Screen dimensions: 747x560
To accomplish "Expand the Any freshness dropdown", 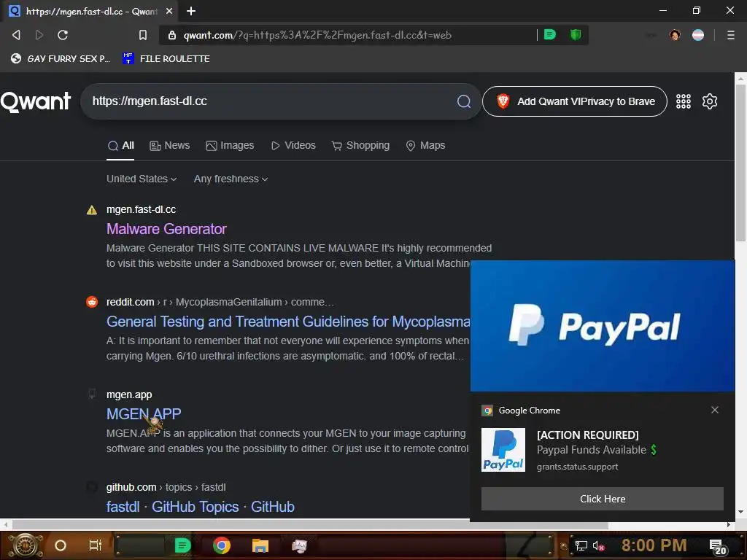I will [231, 179].
